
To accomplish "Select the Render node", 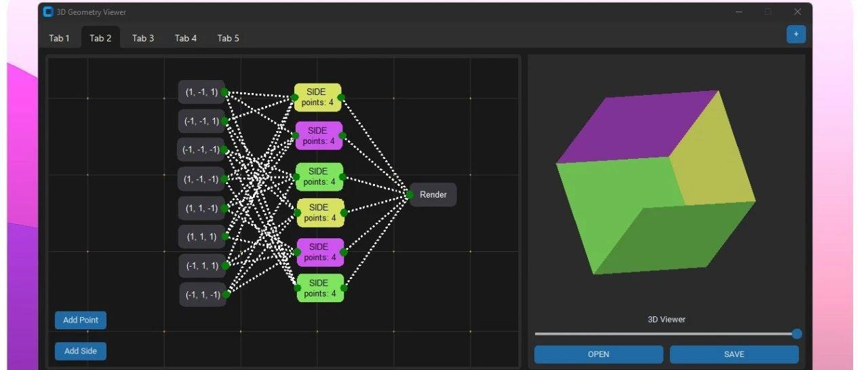I will pyautogui.click(x=433, y=195).
